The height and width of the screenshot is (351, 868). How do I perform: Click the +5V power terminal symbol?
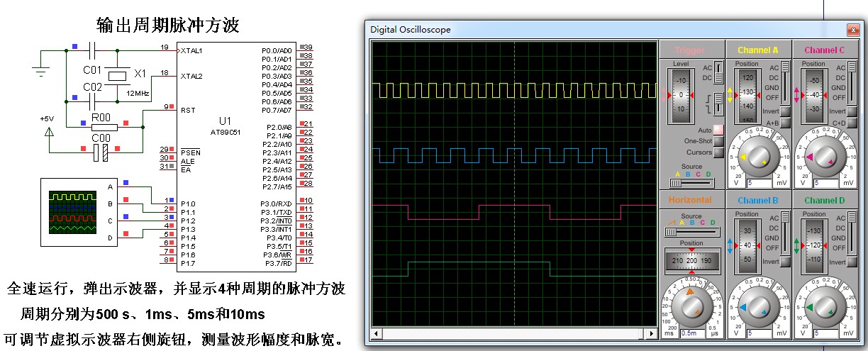(49, 131)
